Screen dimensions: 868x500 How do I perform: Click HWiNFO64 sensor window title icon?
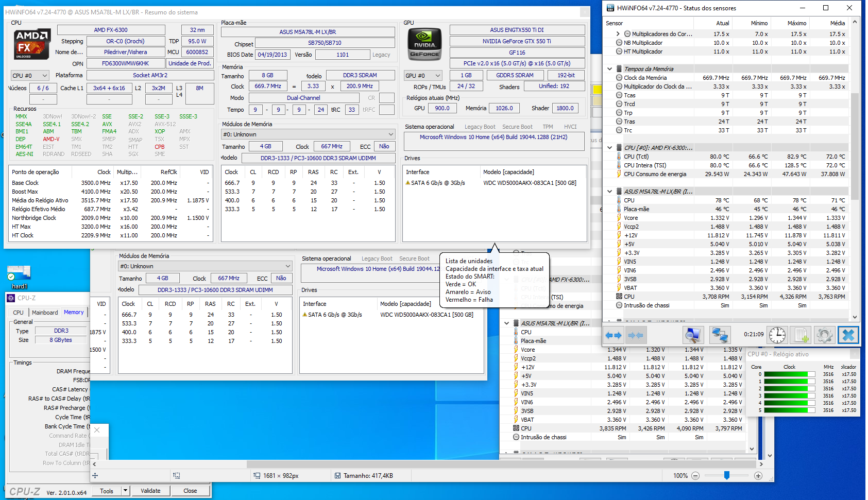pyautogui.click(x=610, y=8)
